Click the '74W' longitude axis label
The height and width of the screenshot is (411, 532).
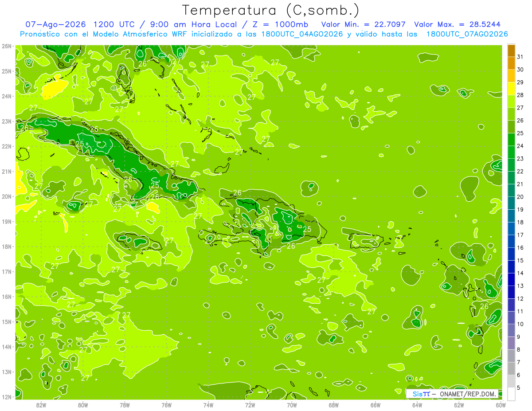click(208, 405)
